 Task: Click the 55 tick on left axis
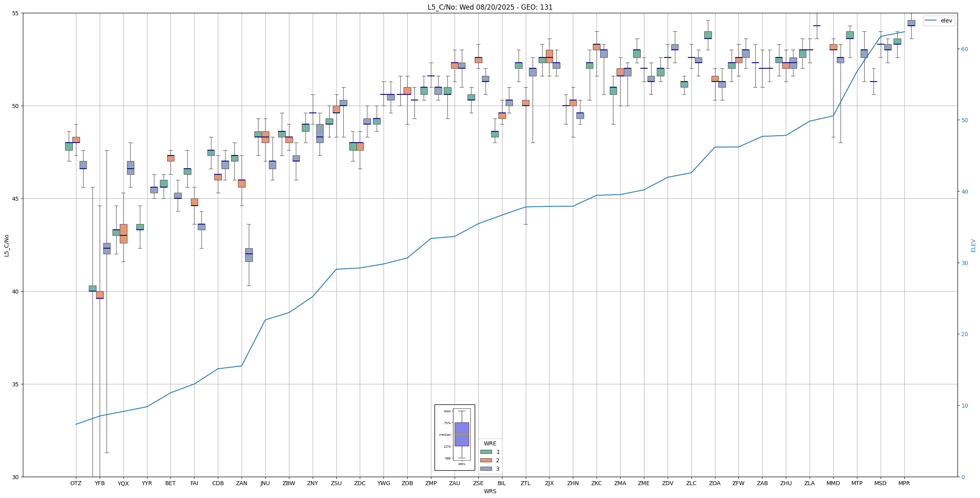coord(16,13)
